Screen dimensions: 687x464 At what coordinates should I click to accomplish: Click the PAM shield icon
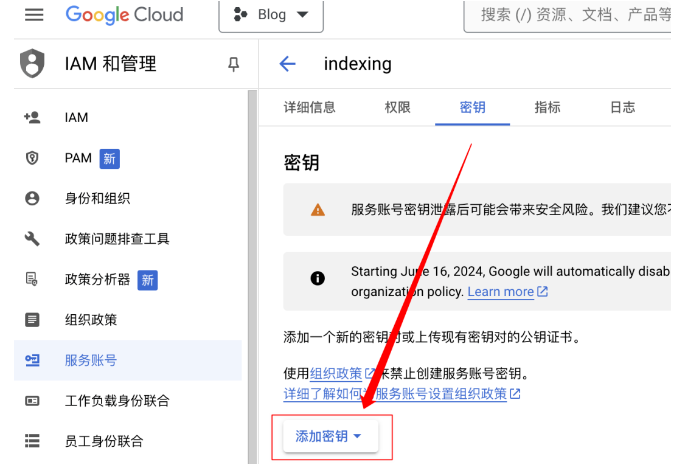tap(32, 158)
